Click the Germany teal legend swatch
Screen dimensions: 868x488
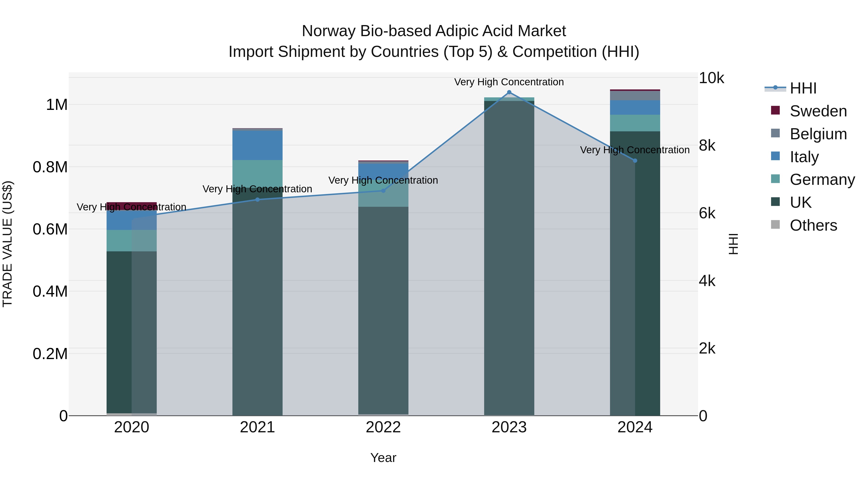775,179
